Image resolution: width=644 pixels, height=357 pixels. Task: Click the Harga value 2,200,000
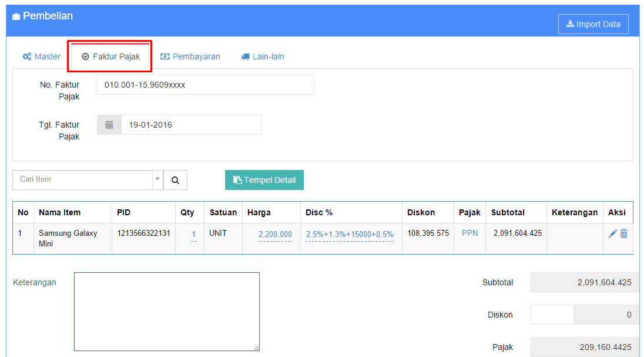pos(275,234)
